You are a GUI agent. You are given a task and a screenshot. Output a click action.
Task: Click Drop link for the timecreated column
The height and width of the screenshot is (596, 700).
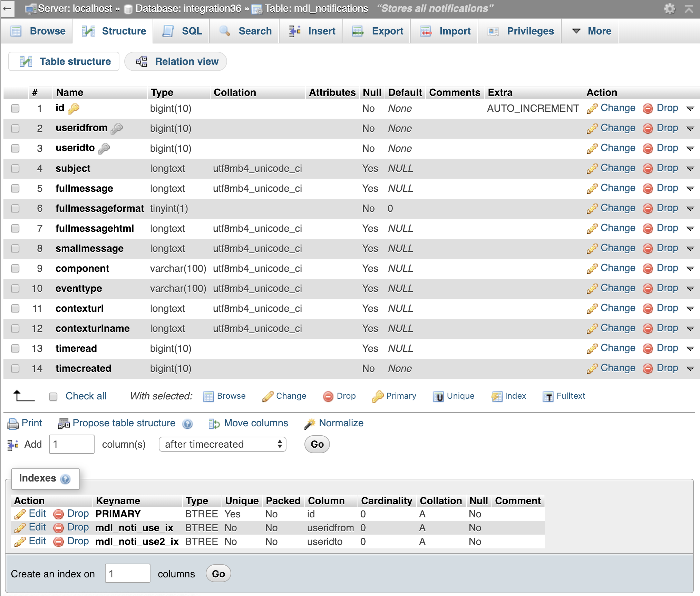(668, 368)
